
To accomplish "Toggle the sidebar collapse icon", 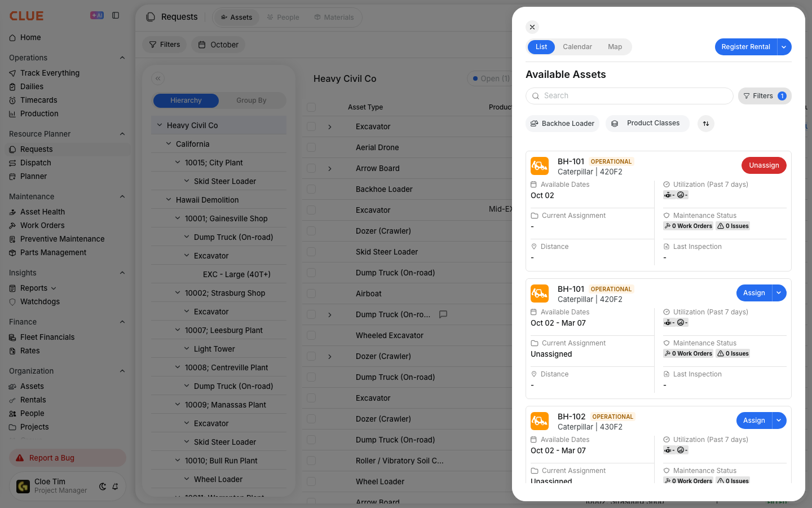I will pos(116,15).
